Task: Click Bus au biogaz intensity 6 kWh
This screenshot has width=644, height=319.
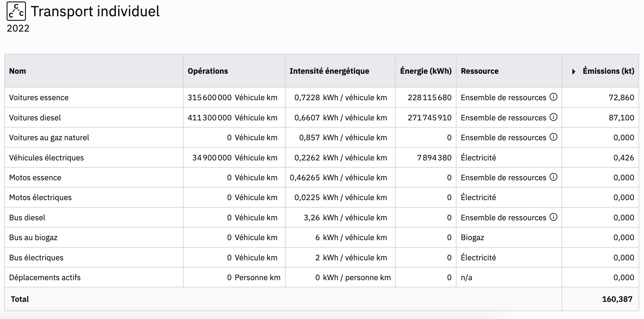Action: pos(351,237)
